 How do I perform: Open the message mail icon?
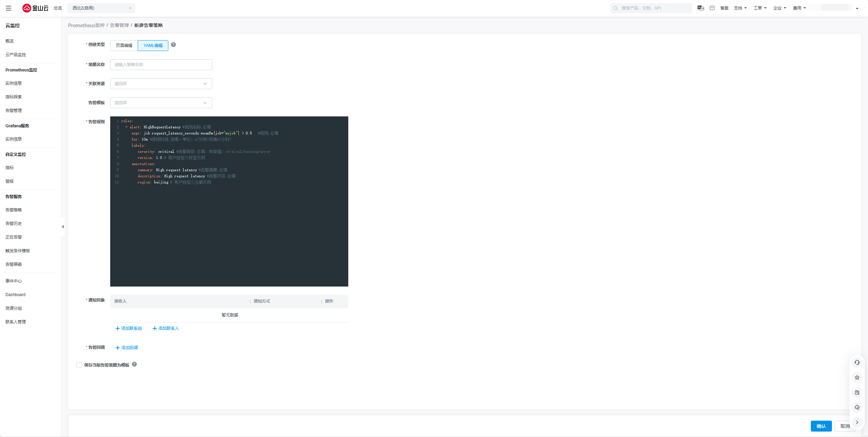tap(712, 8)
